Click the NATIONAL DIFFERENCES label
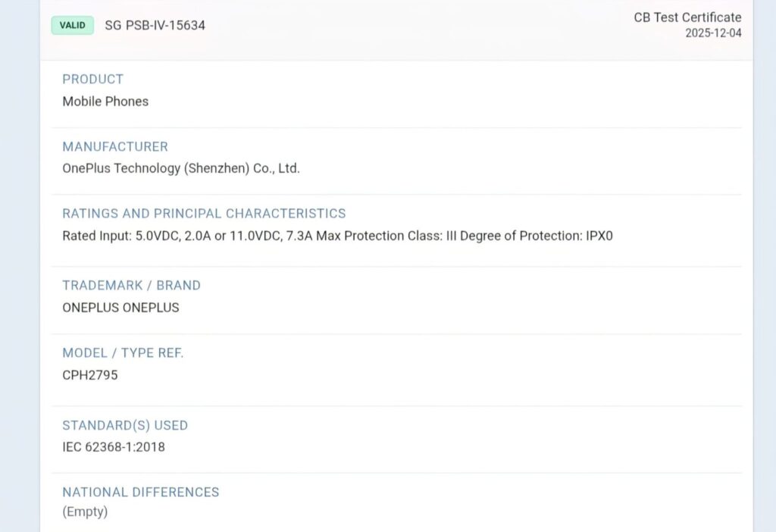The width and height of the screenshot is (776, 532). 140,492
